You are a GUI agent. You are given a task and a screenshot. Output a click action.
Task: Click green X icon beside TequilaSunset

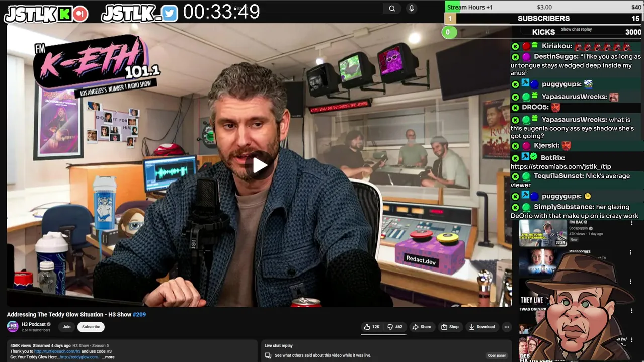(515, 177)
